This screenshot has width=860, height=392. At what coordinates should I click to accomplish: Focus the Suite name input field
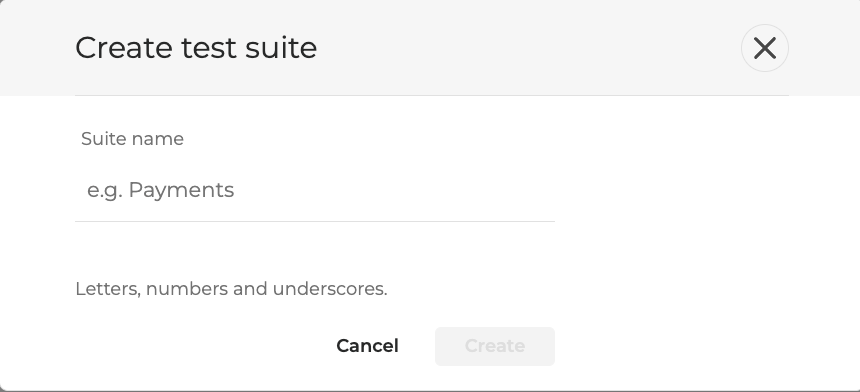pyautogui.click(x=315, y=190)
